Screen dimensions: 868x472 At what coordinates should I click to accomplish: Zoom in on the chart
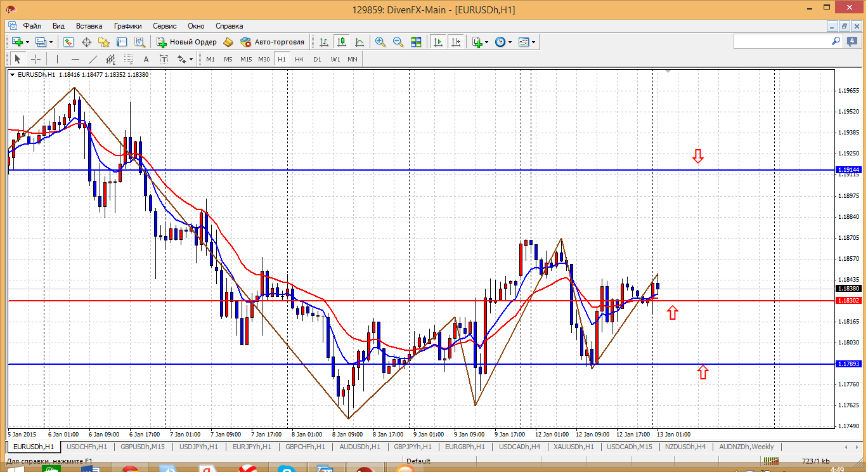pyautogui.click(x=380, y=42)
